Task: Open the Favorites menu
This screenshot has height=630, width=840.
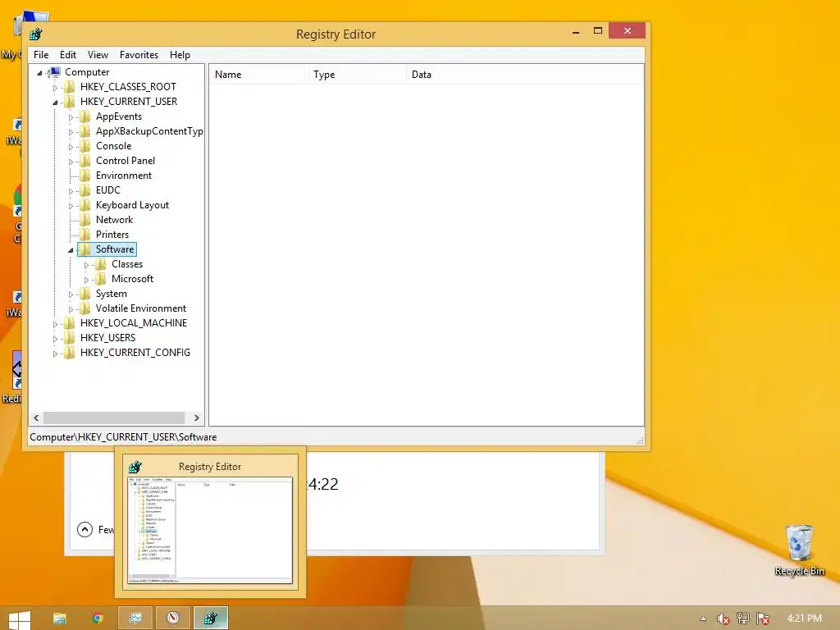Action: [x=139, y=55]
